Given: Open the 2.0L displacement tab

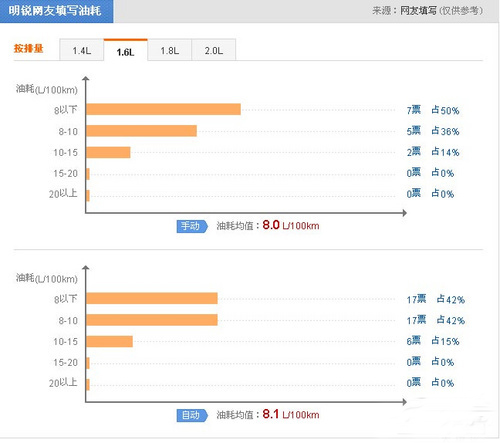Looking at the screenshot, I should (x=214, y=50).
